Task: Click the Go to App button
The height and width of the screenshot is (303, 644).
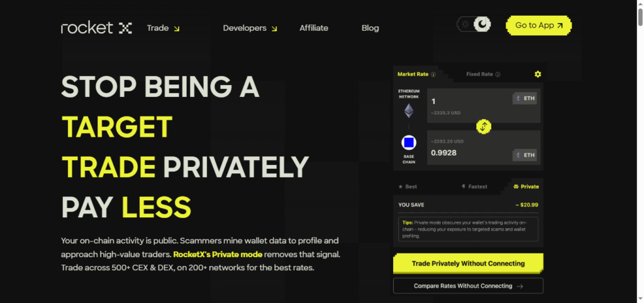Action: [x=539, y=25]
